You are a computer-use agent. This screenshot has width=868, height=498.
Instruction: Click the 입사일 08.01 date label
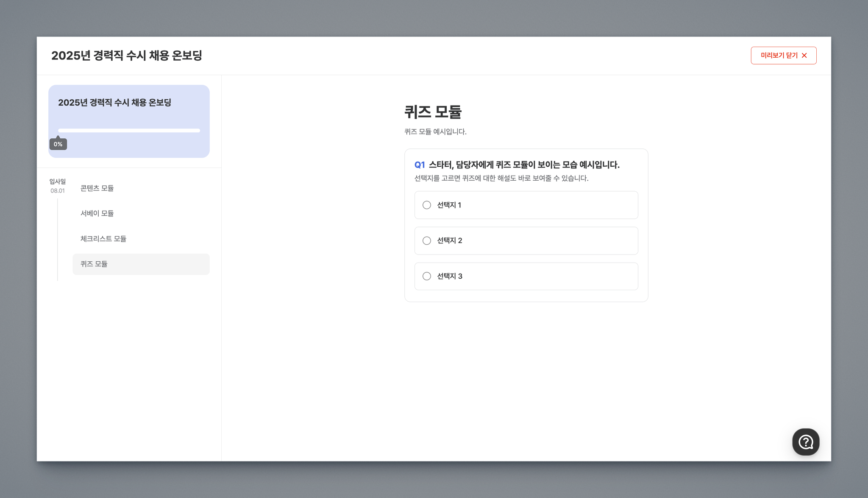[x=58, y=186]
